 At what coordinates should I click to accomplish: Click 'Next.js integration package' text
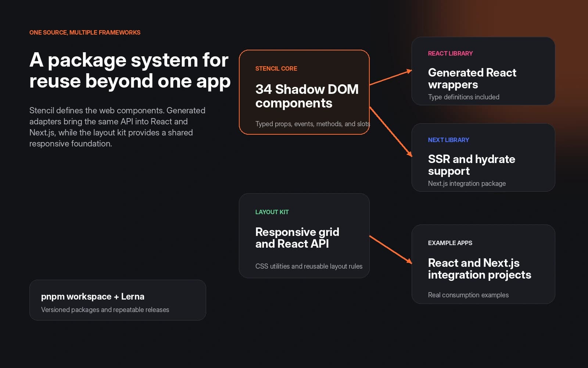coord(467,184)
